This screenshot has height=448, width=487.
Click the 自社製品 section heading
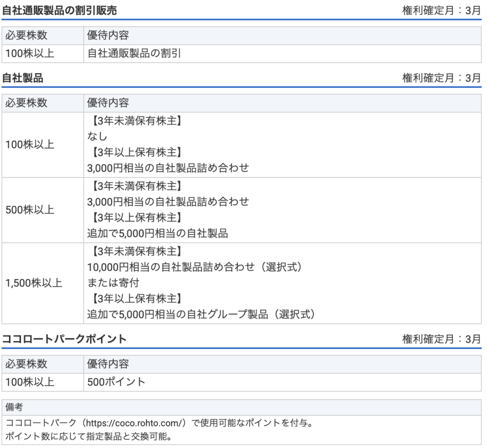pyautogui.click(x=23, y=78)
